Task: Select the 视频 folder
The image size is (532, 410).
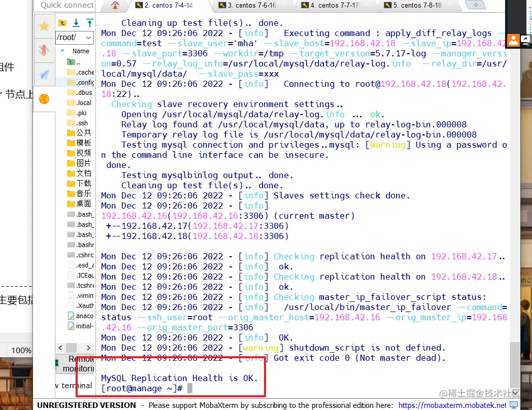Action: point(79,153)
